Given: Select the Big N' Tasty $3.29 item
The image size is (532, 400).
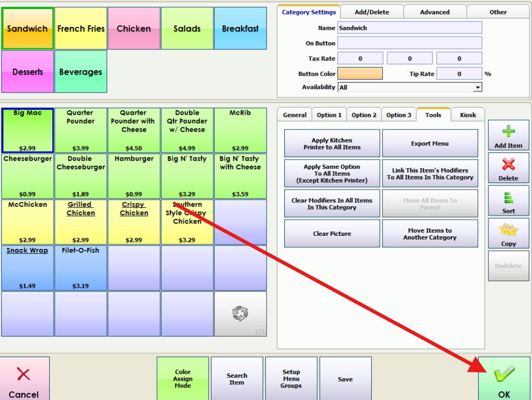Looking at the screenshot, I should (x=187, y=176).
